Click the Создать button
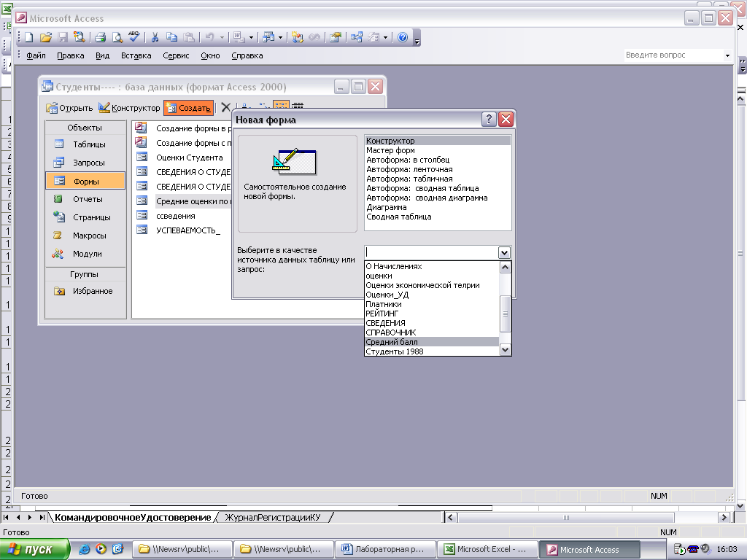The height and width of the screenshot is (560, 747). tap(189, 108)
